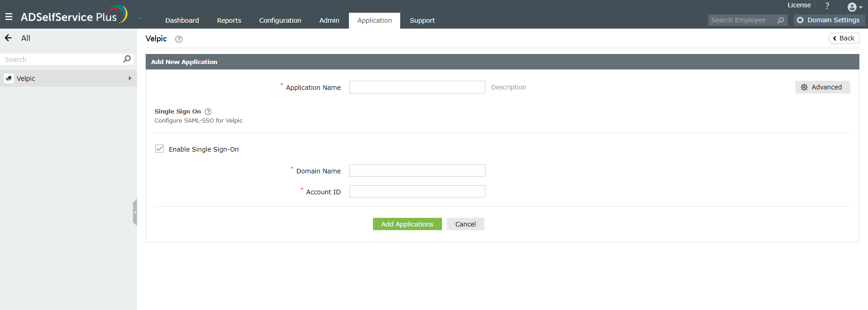Screen dimensions: 868x310
Task: Open the Admin tab
Action: (329, 20)
